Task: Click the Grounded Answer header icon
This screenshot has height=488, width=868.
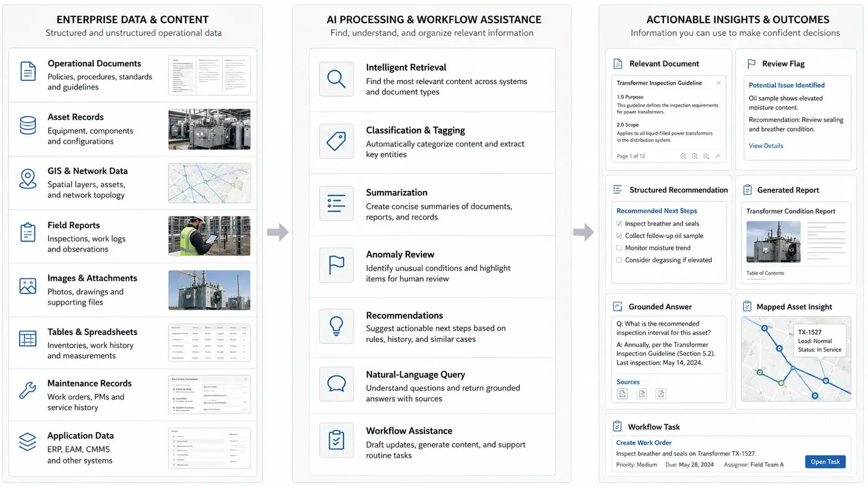Action: (617, 306)
